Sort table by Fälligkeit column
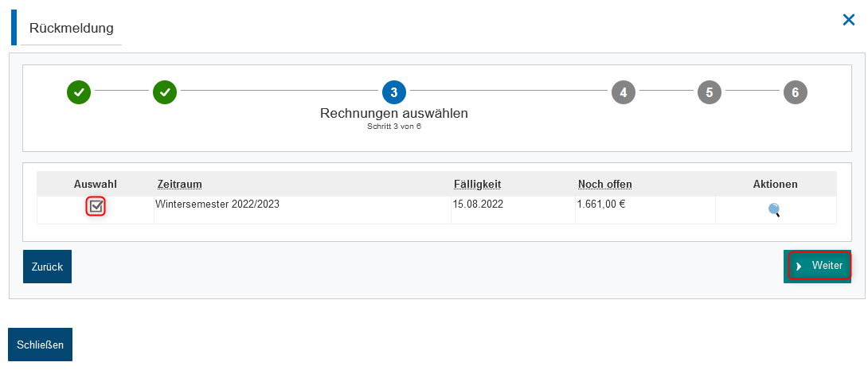The height and width of the screenshot is (370, 868). [x=477, y=184]
